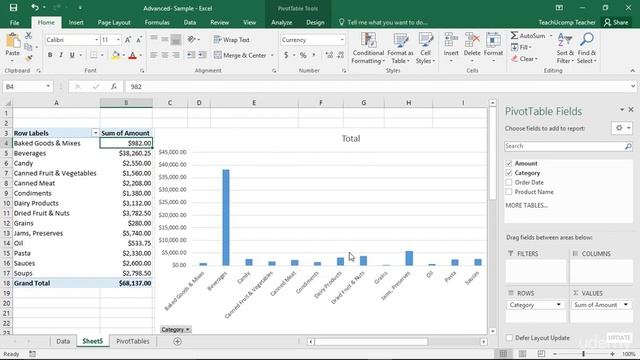Delete cells using the Delete icon
The height and width of the screenshot is (360, 640).
[x=472, y=48]
